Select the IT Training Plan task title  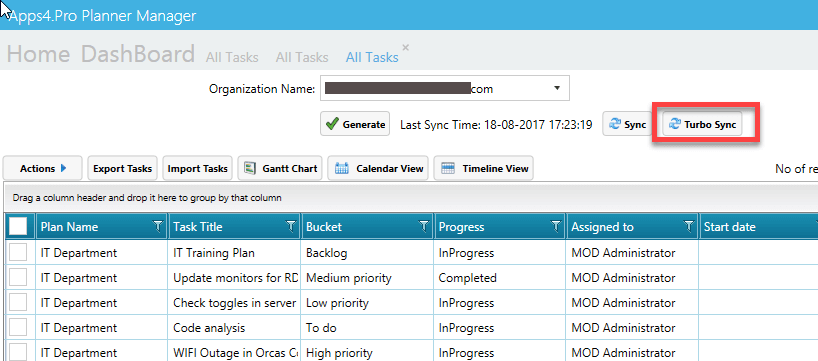(214, 253)
